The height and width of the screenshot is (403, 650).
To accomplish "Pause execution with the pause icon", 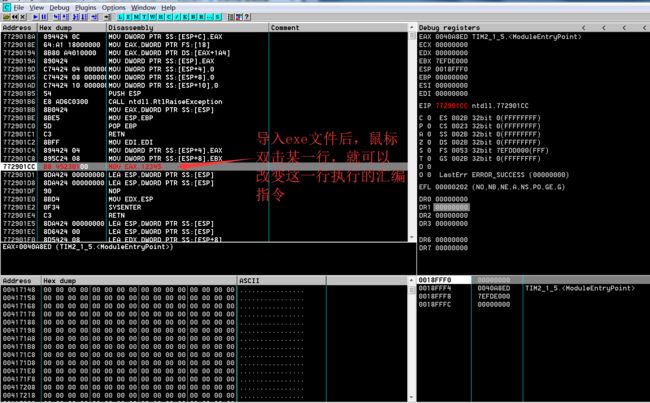I will 44,17.
